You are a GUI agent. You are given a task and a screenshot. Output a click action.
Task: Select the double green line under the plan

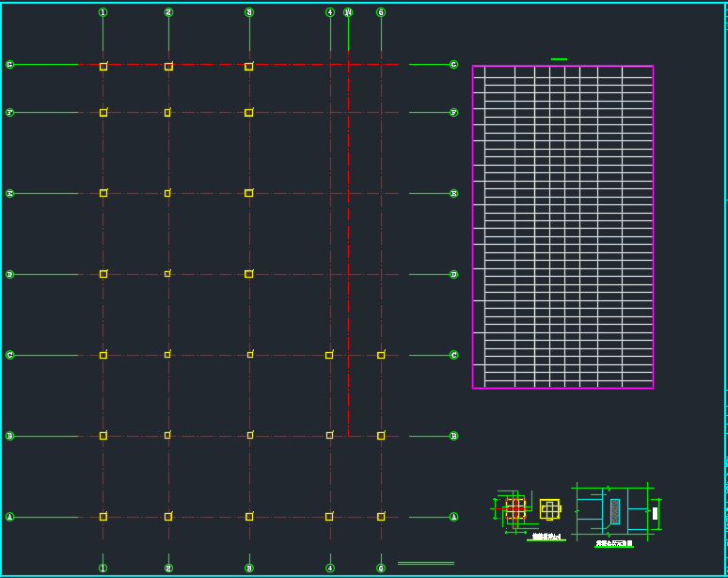coord(426,563)
